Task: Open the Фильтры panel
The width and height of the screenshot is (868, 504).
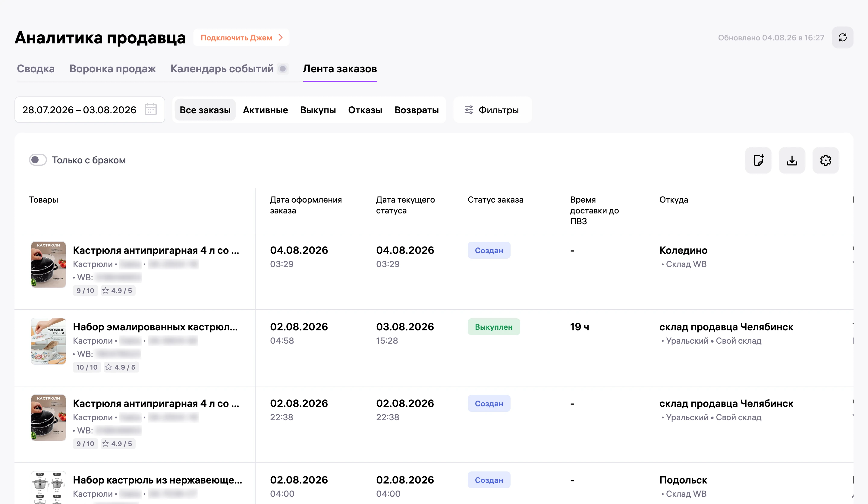Action: pyautogui.click(x=492, y=110)
